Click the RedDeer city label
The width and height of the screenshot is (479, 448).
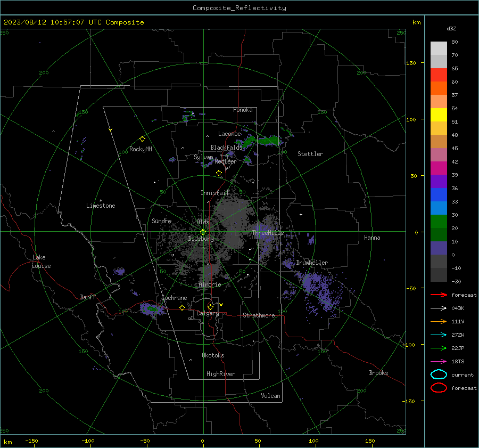[x=226, y=161]
